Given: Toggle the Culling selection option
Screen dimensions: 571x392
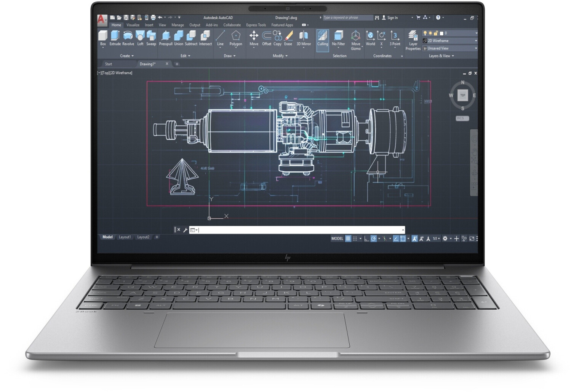Looking at the screenshot, I should (323, 38).
